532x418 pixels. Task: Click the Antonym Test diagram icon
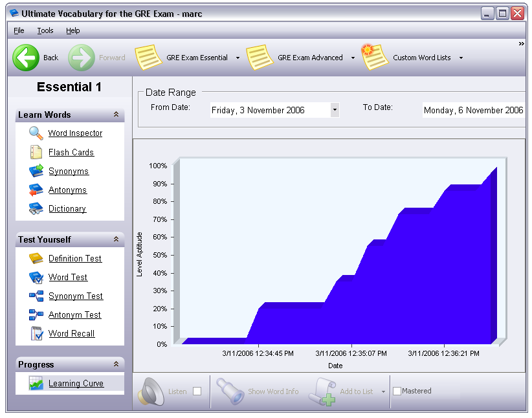pos(36,314)
